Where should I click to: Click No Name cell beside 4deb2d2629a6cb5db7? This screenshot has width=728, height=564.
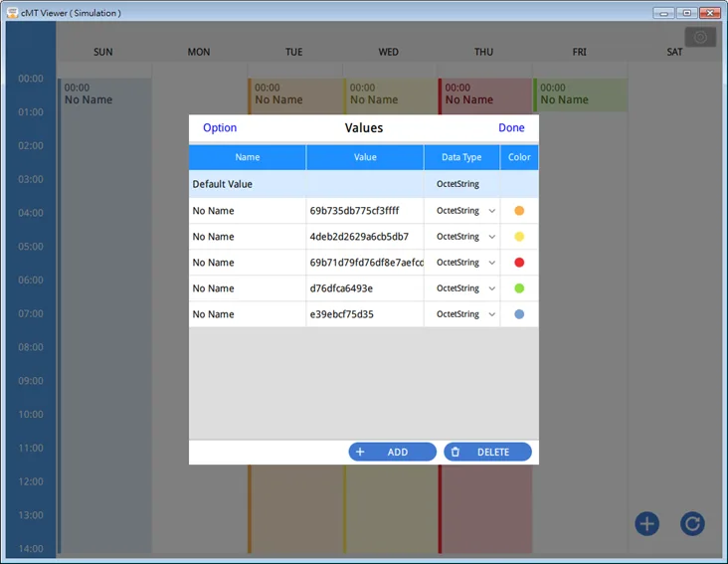click(x=247, y=237)
